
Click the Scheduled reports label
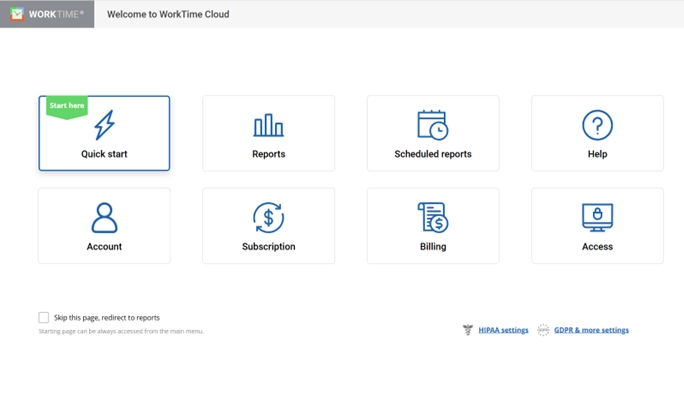pos(433,154)
